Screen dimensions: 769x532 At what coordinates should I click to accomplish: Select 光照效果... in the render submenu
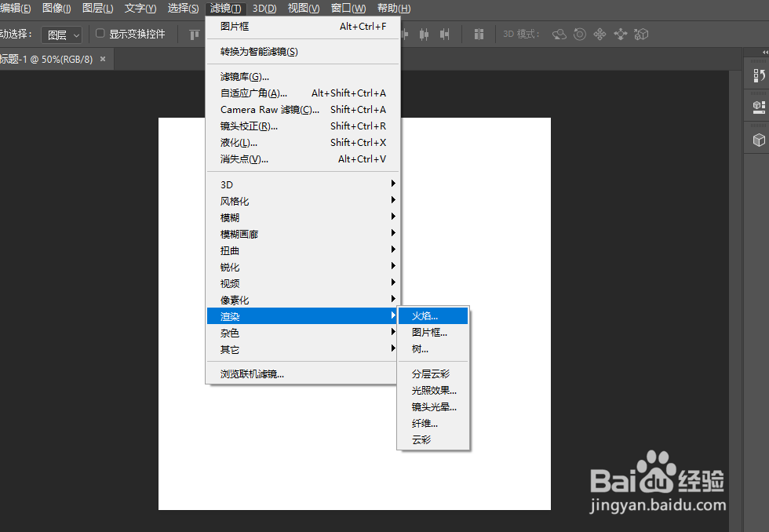coord(433,390)
